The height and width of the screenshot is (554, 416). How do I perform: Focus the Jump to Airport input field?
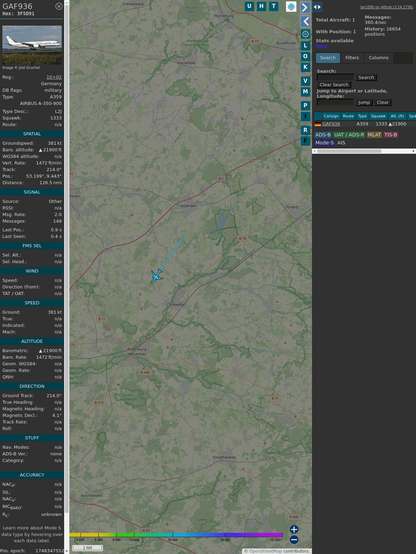335,102
